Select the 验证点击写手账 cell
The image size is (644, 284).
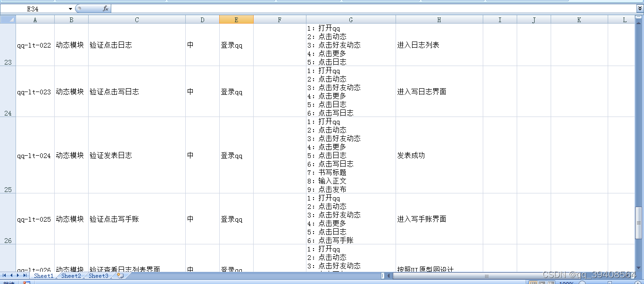[x=137, y=219]
